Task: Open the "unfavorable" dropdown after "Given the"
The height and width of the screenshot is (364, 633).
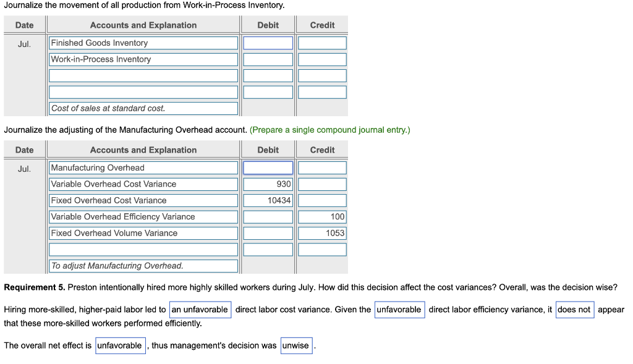Action: coord(399,309)
